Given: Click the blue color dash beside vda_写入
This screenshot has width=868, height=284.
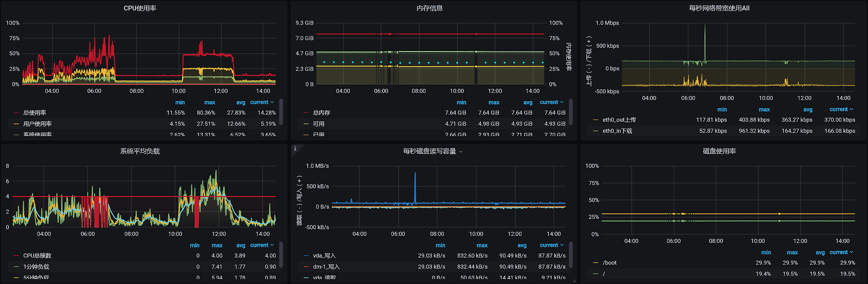Looking at the screenshot, I should click(306, 256).
